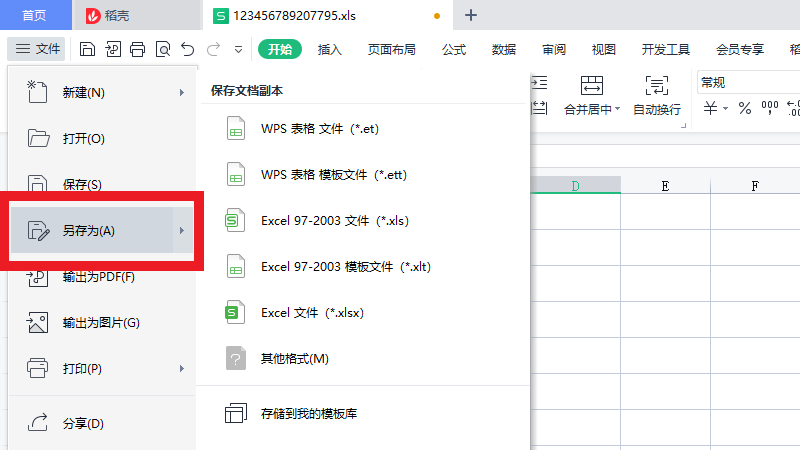Select WPS 表格 文件 (*.et) format
Viewport: 800px width, 450px height.
[319, 129]
